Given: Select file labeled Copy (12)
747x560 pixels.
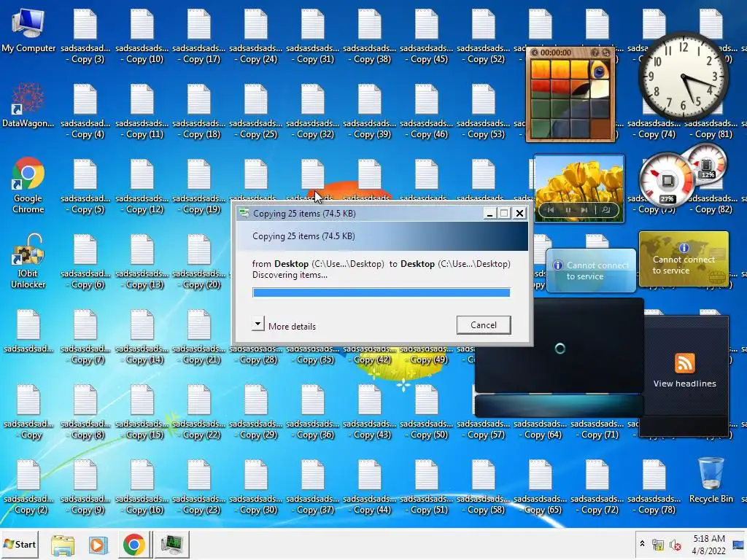Looking at the screenshot, I should (x=142, y=187).
